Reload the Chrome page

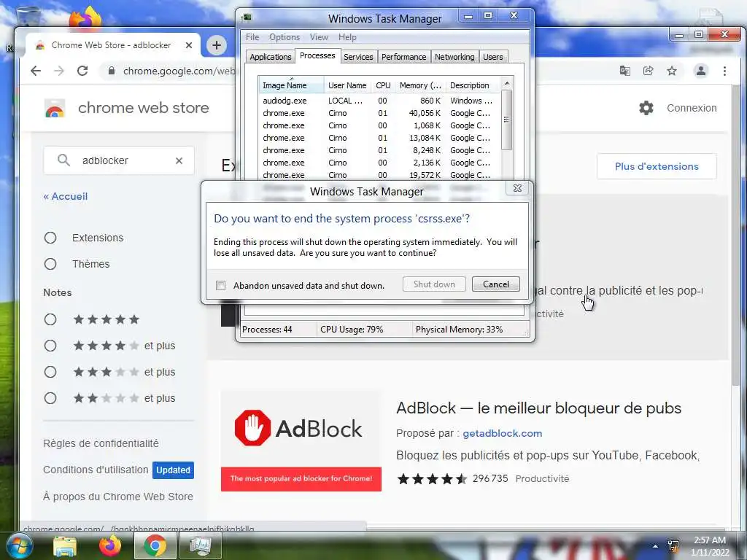82,71
